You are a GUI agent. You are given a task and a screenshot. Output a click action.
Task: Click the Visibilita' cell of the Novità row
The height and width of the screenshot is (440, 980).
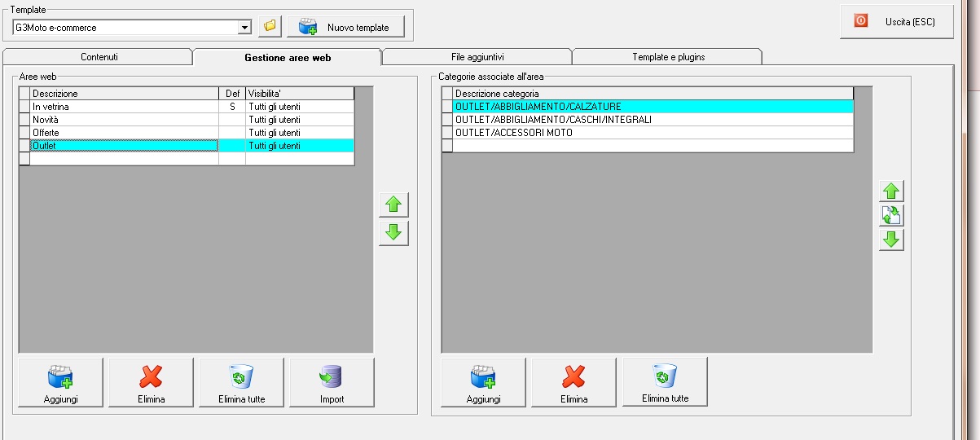click(300, 120)
